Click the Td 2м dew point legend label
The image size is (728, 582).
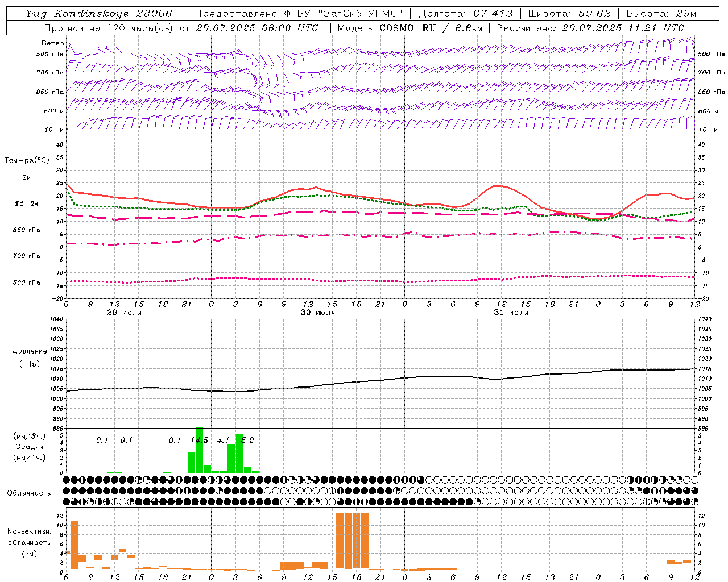point(26,203)
